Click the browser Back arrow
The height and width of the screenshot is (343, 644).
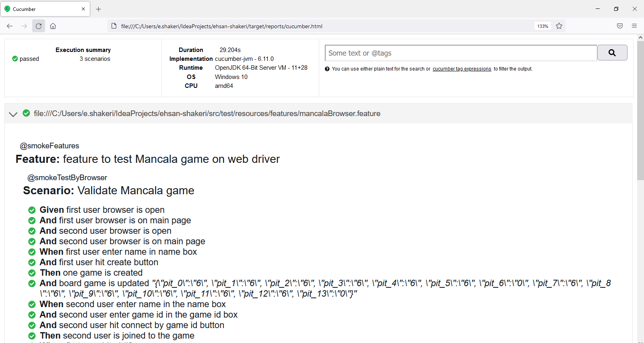pyautogui.click(x=10, y=26)
